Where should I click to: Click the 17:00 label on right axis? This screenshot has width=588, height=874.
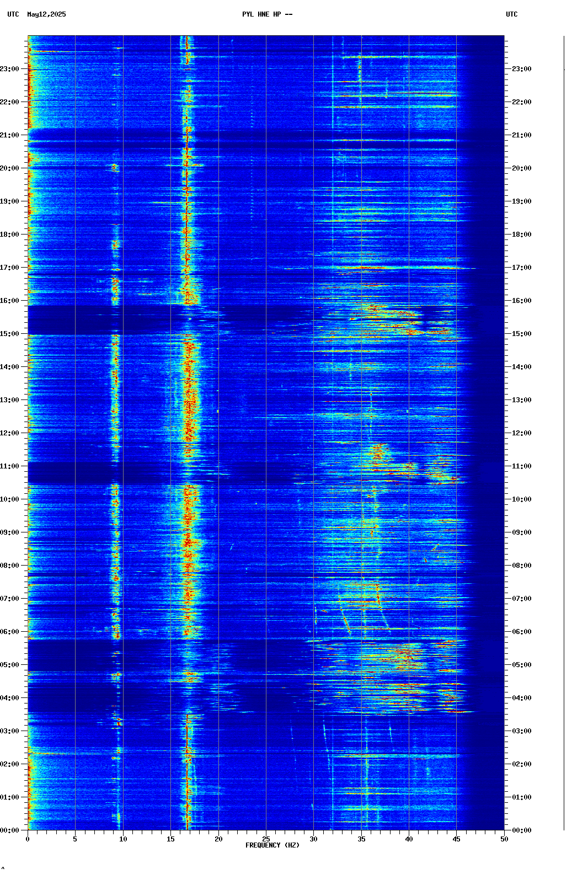tap(522, 268)
